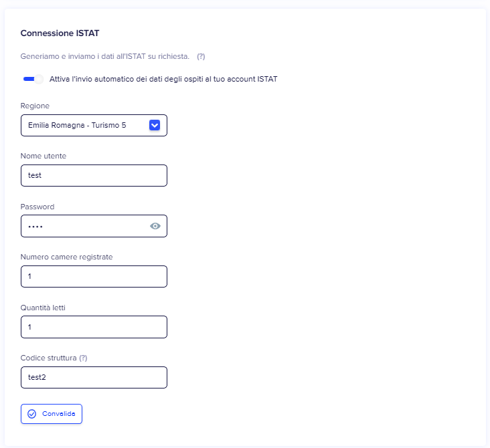This screenshot has height=448, width=490.
Task: Show password using the eye icon
Action: [155, 226]
